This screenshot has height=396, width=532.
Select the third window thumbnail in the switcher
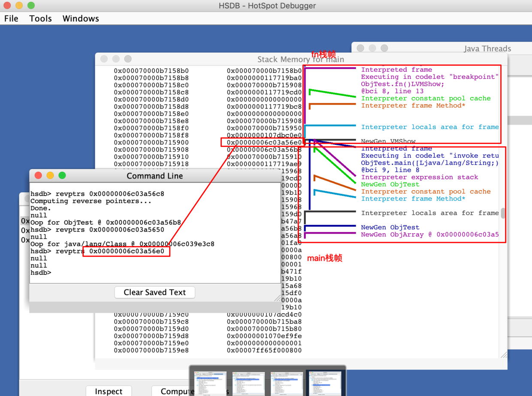[x=286, y=383]
